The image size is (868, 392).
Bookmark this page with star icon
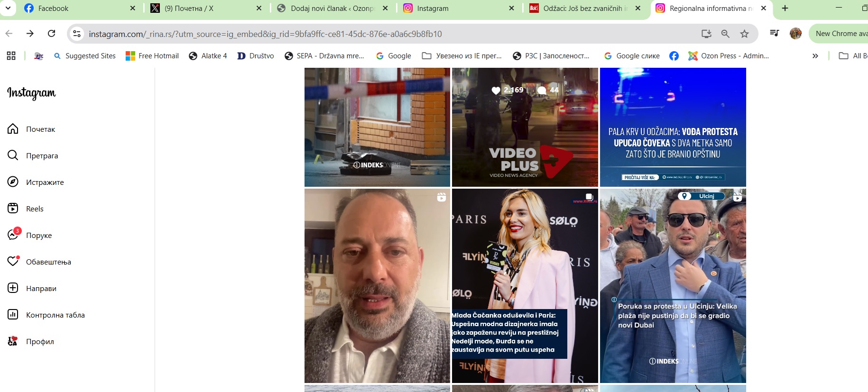pos(744,34)
